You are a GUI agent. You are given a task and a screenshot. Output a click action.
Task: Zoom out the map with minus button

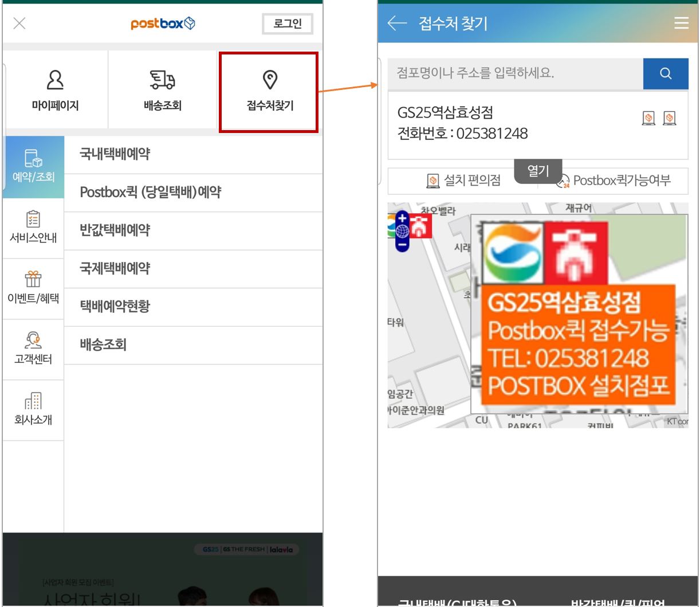pyautogui.click(x=402, y=245)
